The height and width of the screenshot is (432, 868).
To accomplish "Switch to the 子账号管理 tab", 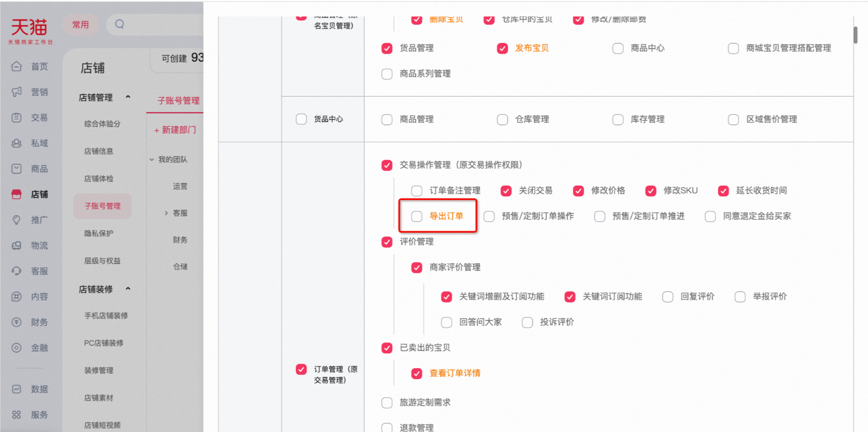I will coord(178,100).
